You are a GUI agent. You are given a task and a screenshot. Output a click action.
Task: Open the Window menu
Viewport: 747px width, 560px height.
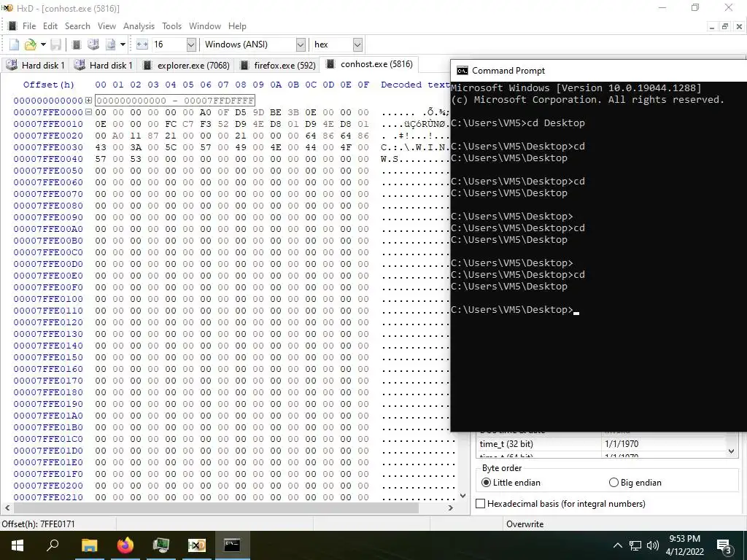coord(205,26)
